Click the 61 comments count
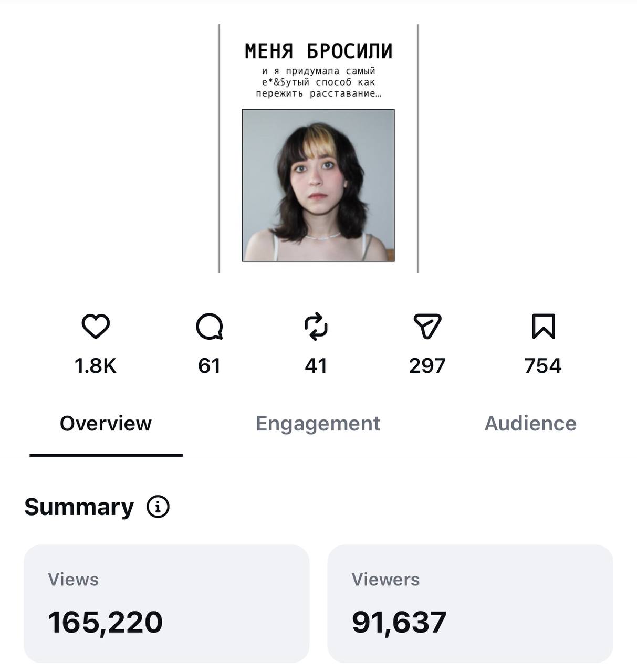The image size is (637, 672). tap(210, 366)
